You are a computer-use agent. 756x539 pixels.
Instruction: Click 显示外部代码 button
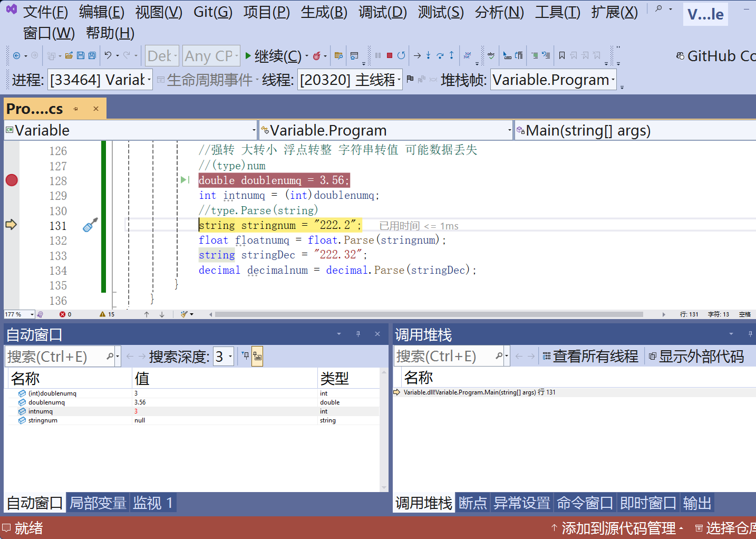[697, 357]
